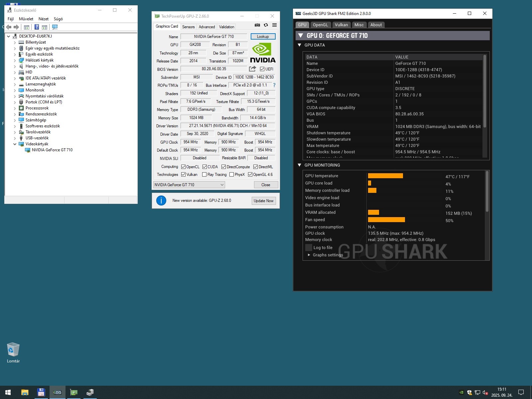Collapse the GPU DATA section
The image size is (532, 399).
[299, 45]
